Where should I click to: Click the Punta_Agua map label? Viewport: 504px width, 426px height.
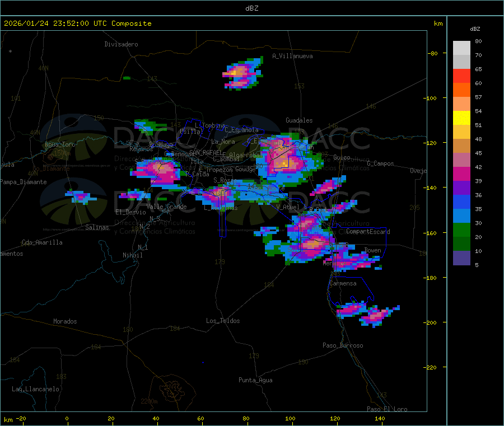[x=255, y=380]
